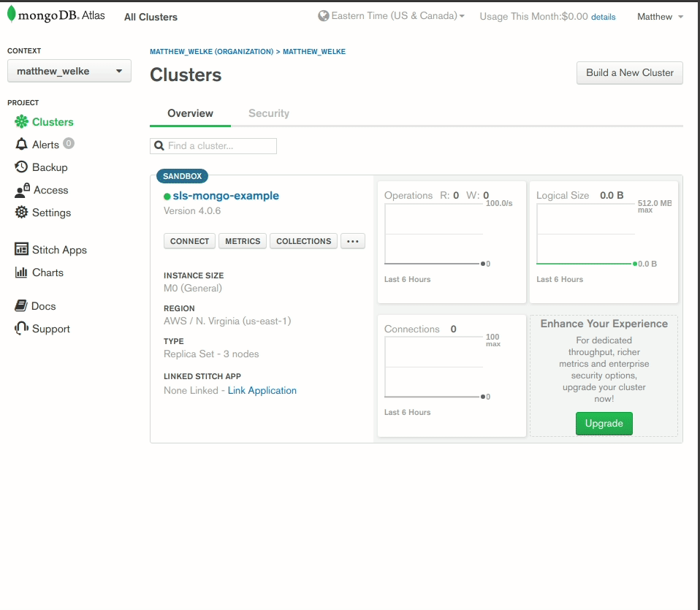Open Docs from the sidebar

pos(43,306)
